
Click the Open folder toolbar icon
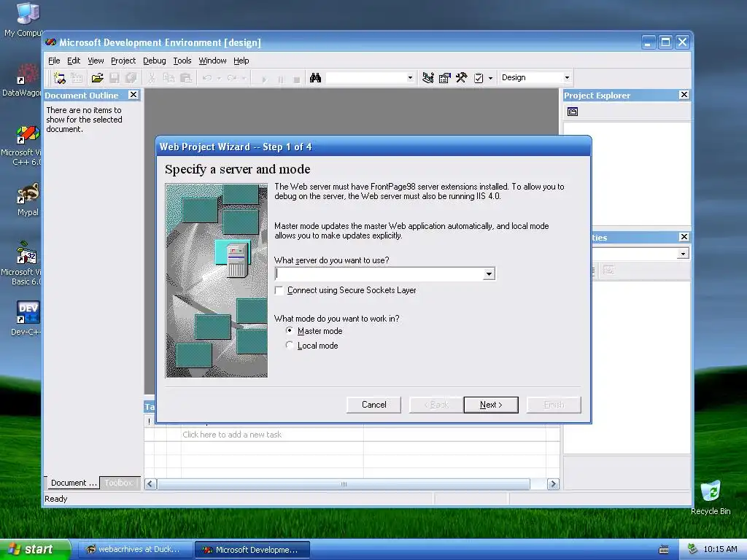click(x=98, y=78)
